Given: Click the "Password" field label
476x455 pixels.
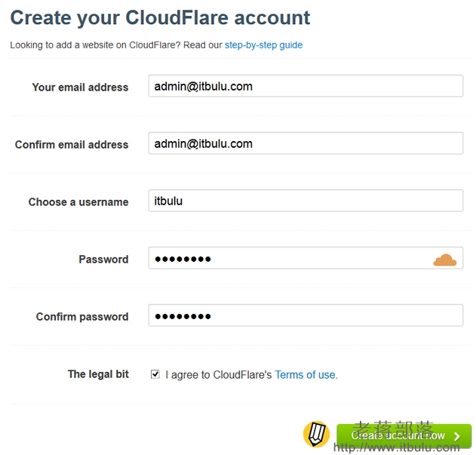Looking at the screenshot, I should [x=103, y=259].
